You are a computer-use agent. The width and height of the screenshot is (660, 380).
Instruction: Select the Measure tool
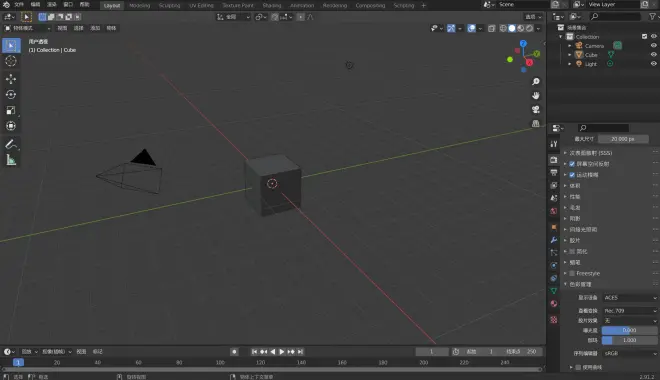pyautogui.click(x=11, y=160)
